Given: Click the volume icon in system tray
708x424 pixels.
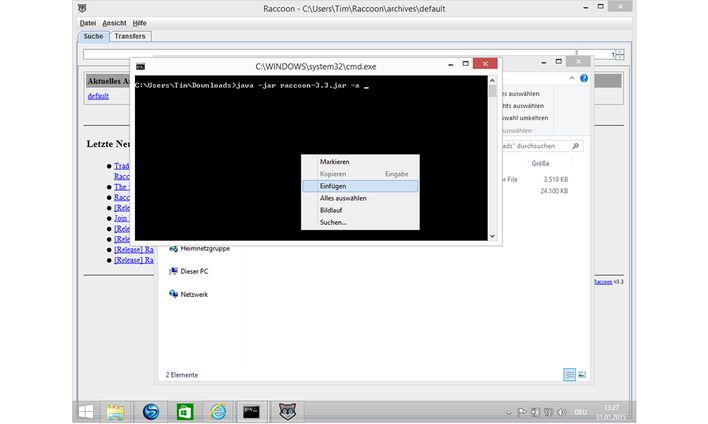Looking at the screenshot, I should [x=562, y=412].
